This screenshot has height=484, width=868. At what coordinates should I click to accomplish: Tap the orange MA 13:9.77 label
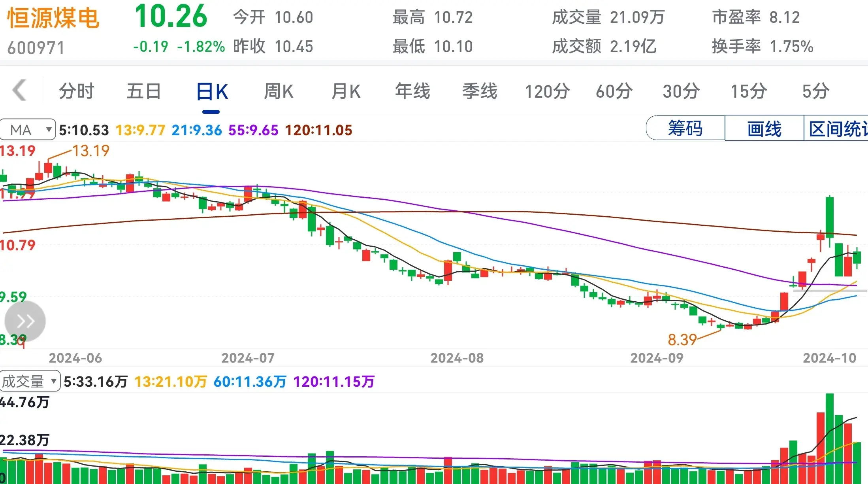coord(140,130)
